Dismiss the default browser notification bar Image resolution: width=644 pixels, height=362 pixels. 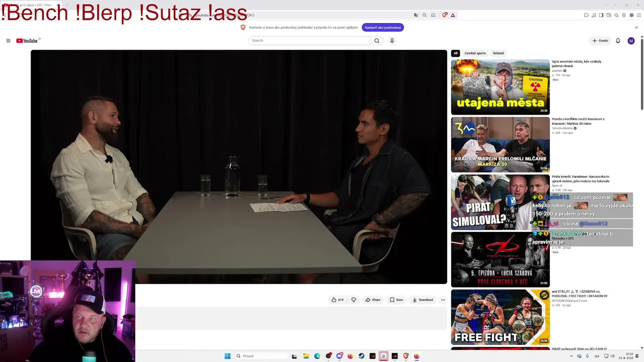coord(636,28)
